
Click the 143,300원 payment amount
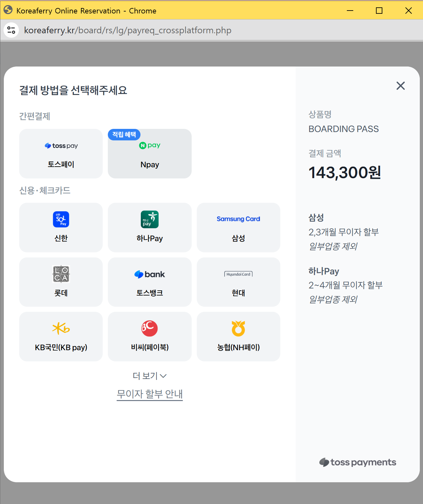click(345, 173)
